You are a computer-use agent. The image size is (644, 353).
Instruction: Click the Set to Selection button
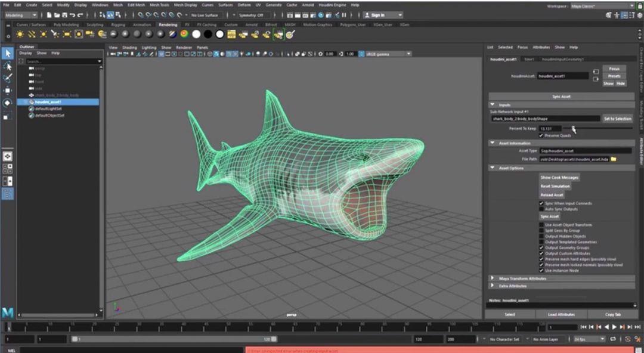[617, 119]
